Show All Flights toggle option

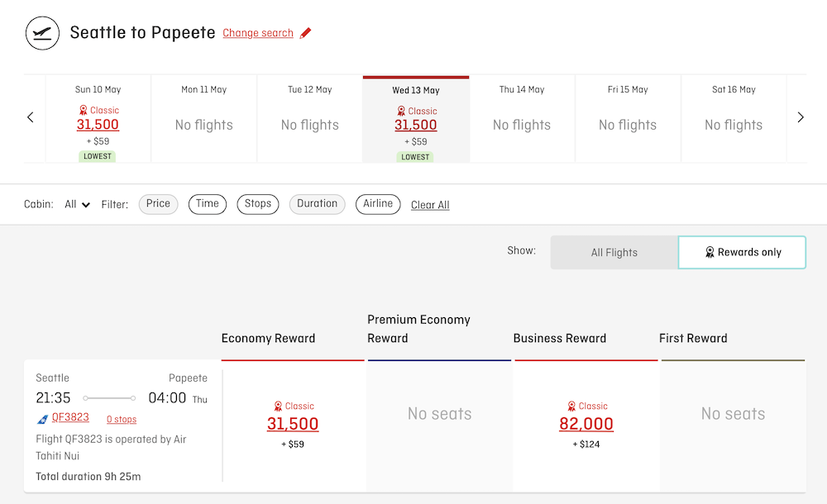coord(614,253)
